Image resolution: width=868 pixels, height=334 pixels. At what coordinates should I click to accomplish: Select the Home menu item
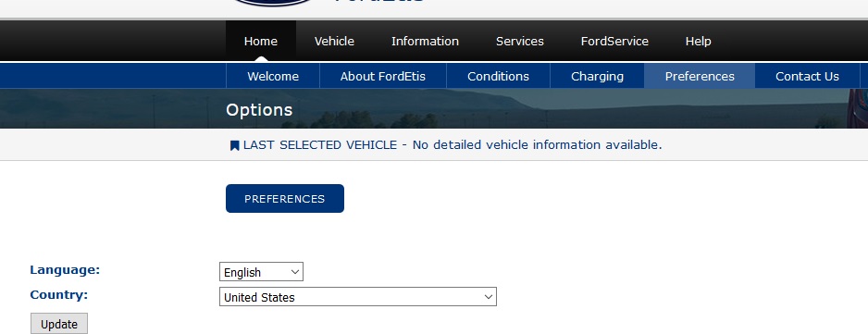[261, 42]
